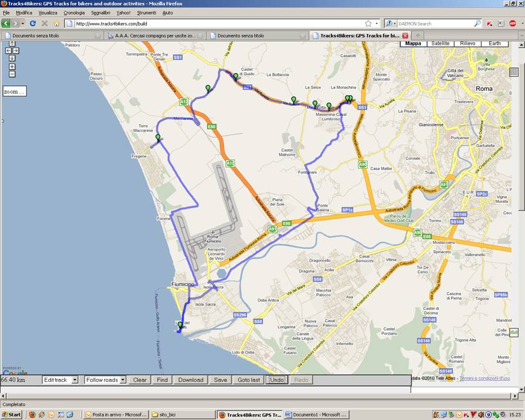Click the Find button

pos(162,380)
